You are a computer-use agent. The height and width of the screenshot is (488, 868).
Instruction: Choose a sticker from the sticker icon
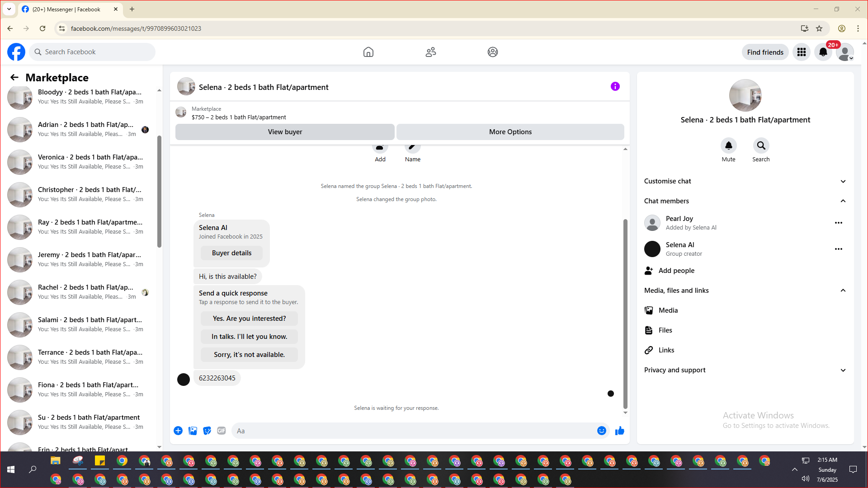(207, 431)
